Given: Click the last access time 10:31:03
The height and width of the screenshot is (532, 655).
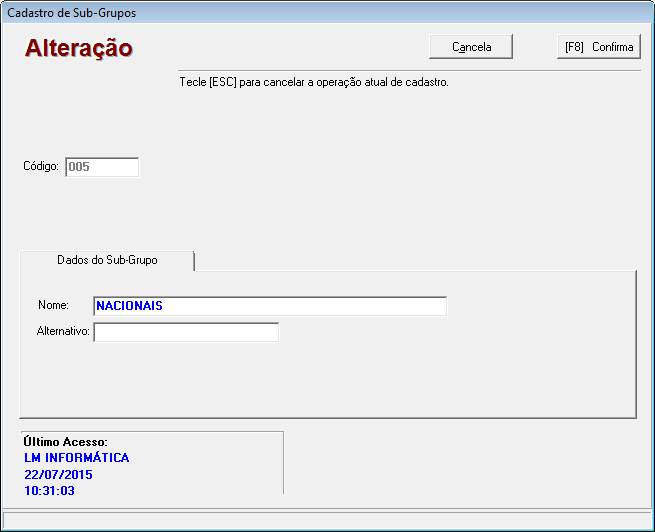Looking at the screenshot, I should [49, 490].
